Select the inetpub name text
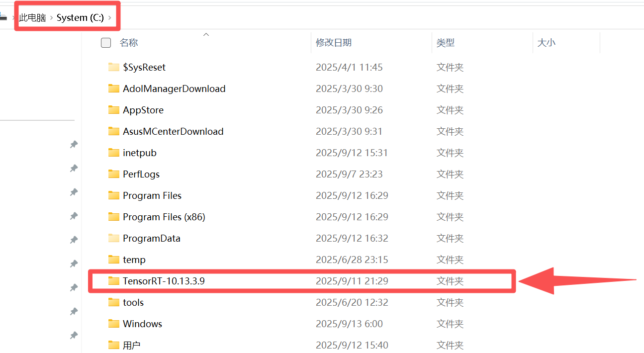This screenshot has height=353, width=644. [140, 153]
